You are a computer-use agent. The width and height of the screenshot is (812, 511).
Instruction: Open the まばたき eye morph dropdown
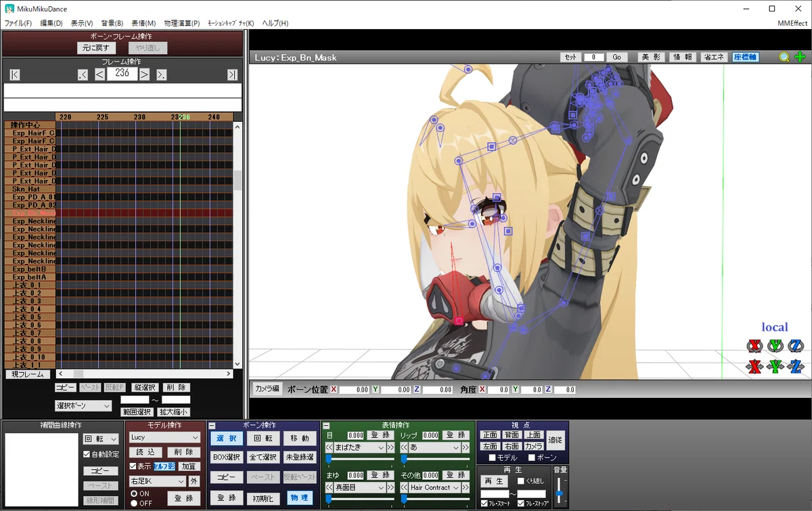tap(360, 448)
